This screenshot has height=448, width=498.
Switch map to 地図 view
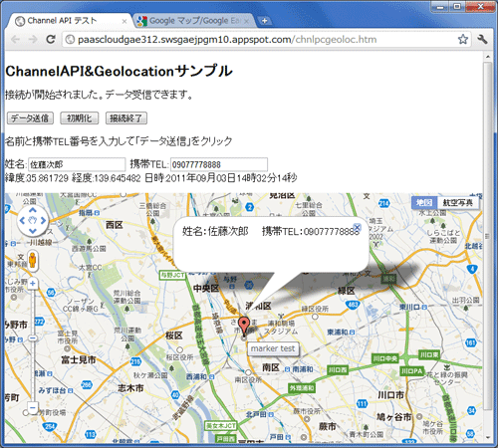(424, 203)
